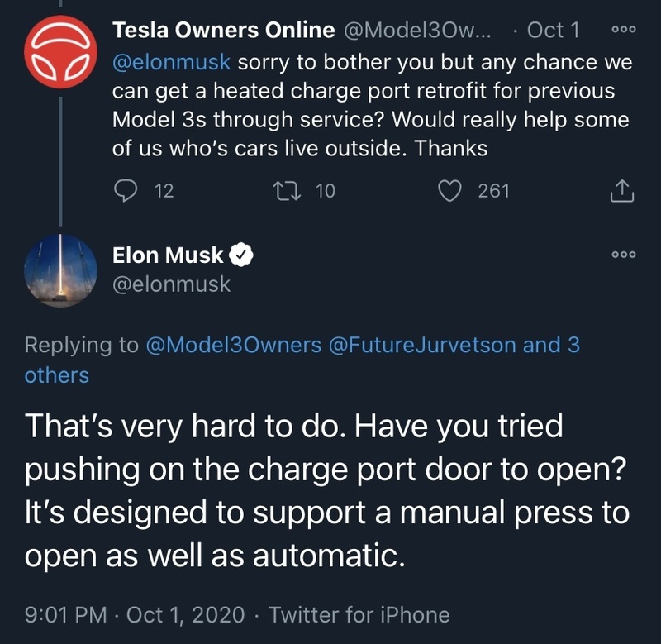
Task: Click the Elon Musk display name
Action: [x=168, y=256]
